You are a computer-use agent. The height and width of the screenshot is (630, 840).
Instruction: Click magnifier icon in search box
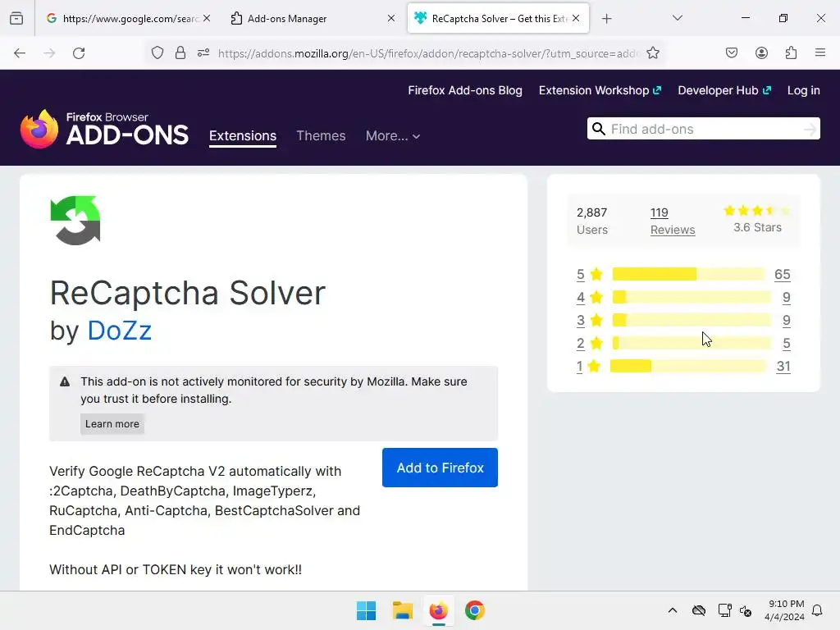[x=599, y=129]
